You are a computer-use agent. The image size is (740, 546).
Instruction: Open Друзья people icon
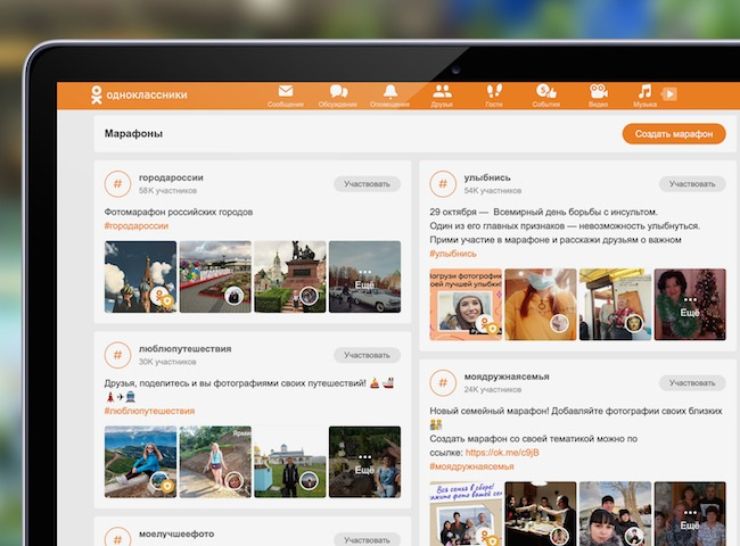pos(442,91)
